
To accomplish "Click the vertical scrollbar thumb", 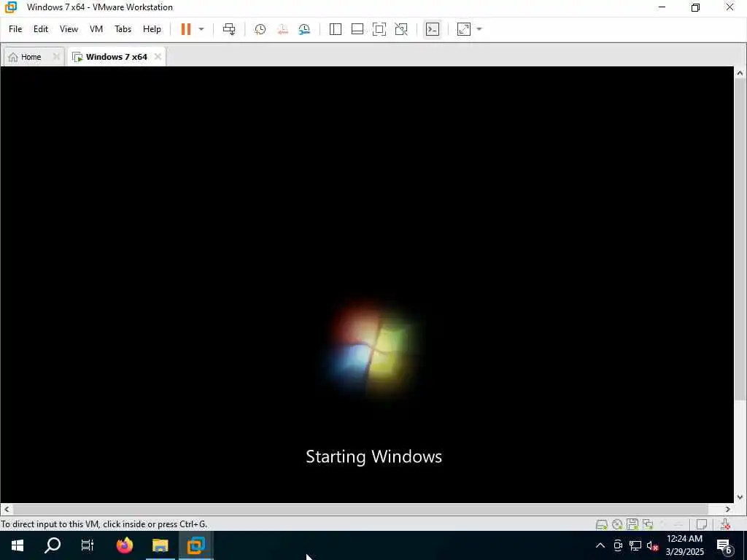I will tap(740, 239).
